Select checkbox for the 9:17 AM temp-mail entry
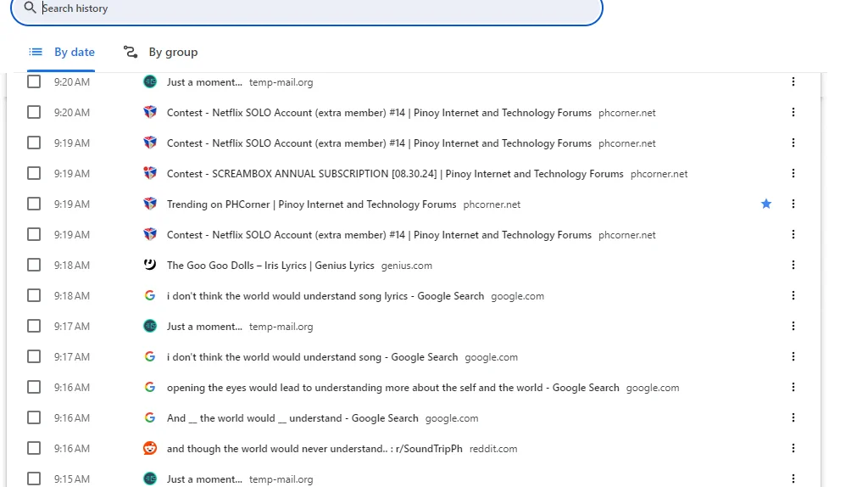 pyautogui.click(x=34, y=325)
